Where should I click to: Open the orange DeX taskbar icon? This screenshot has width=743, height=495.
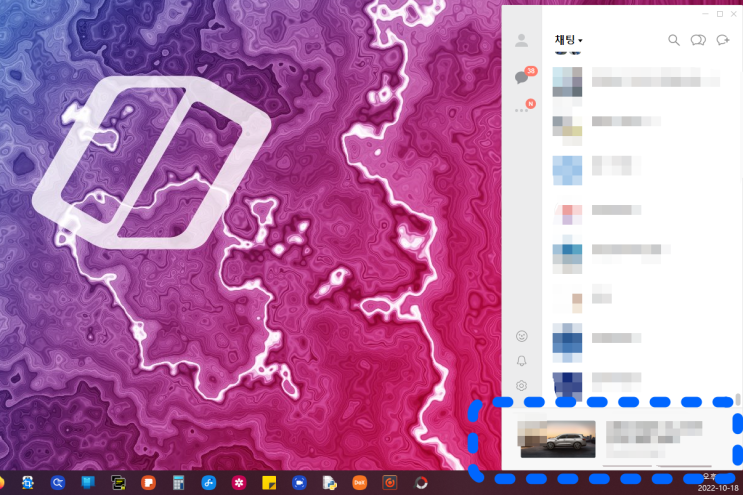click(x=360, y=483)
